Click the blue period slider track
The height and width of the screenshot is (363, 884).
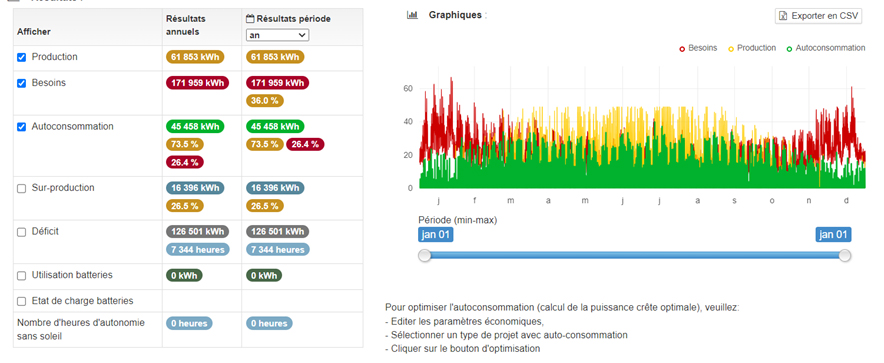634,256
